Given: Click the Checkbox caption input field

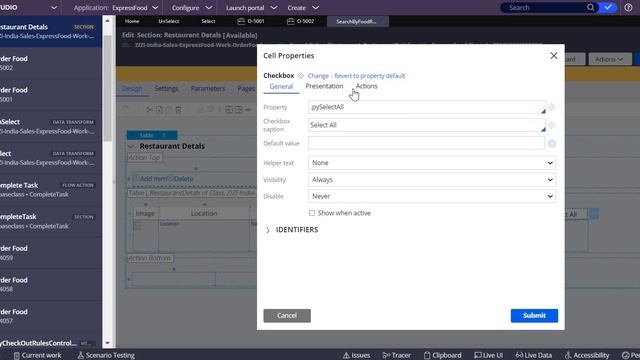Looking at the screenshot, I should point(427,125).
